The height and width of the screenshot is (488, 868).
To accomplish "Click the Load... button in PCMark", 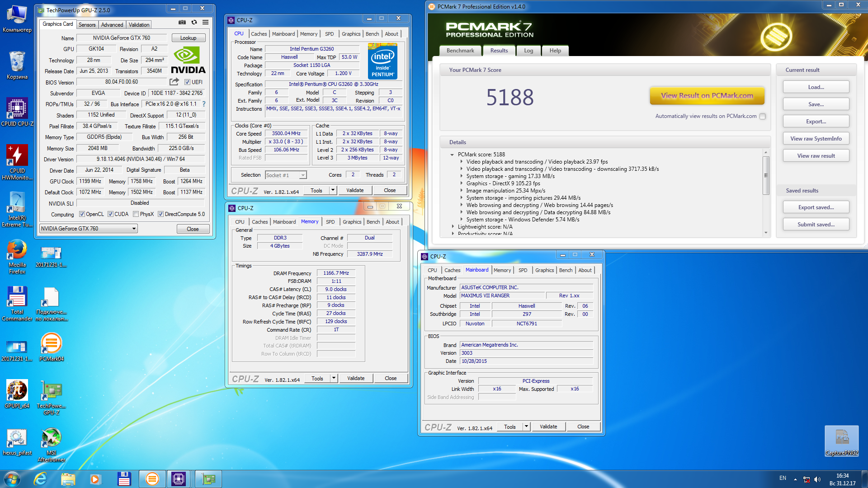I will tap(816, 87).
